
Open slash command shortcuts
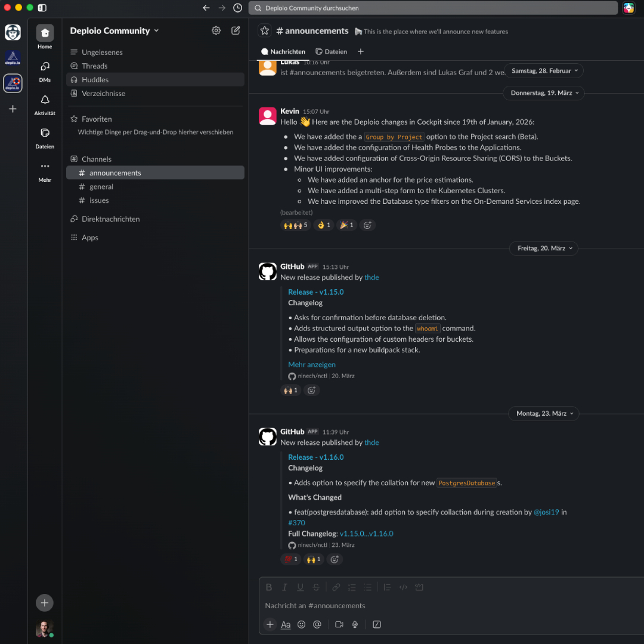pos(377,624)
